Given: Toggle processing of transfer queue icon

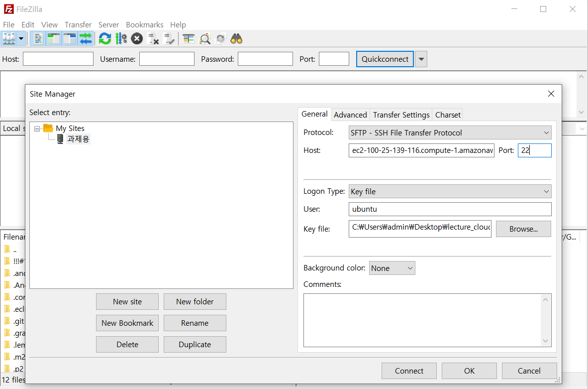Looking at the screenshot, I should click(x=121, y=39).
